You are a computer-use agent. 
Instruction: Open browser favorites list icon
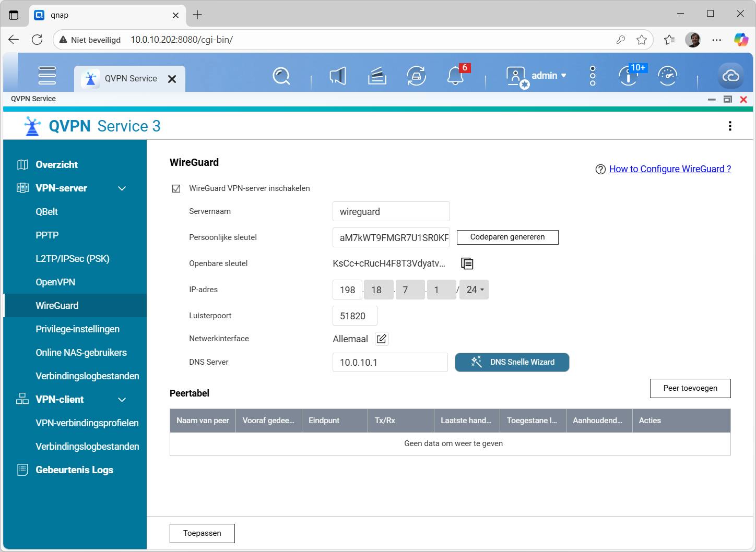coord(669,40)
